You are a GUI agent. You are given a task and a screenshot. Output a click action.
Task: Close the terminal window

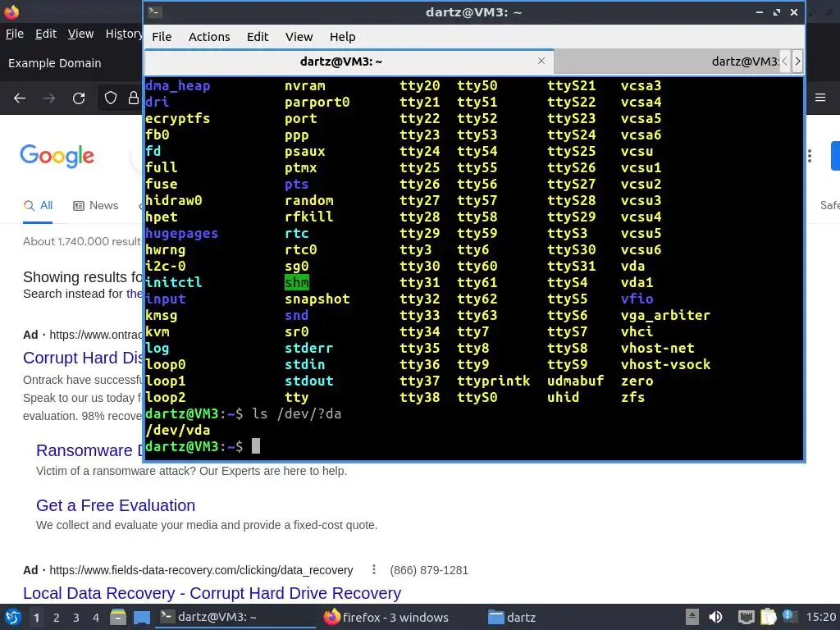[x=794, y=11]
